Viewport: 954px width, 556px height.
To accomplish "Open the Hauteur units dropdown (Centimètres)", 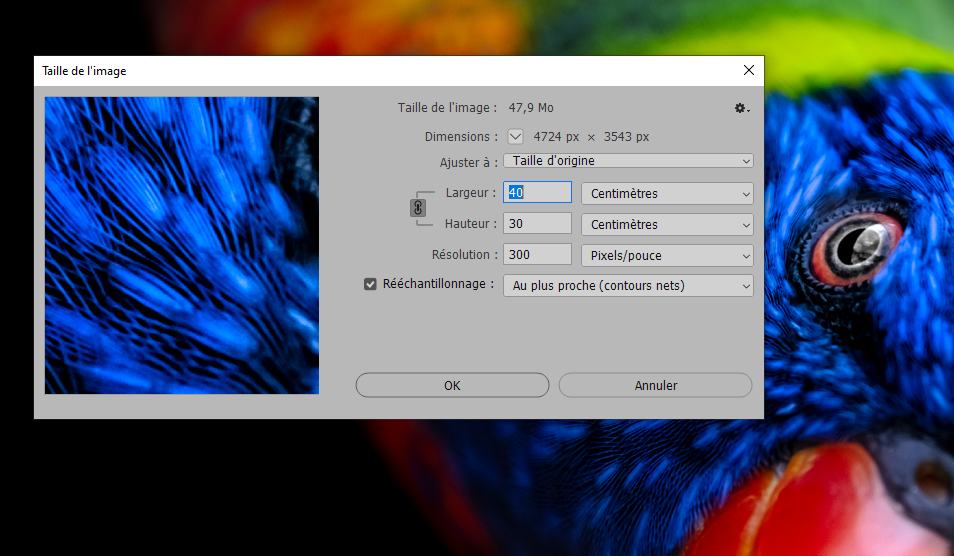I will (667, 225).
